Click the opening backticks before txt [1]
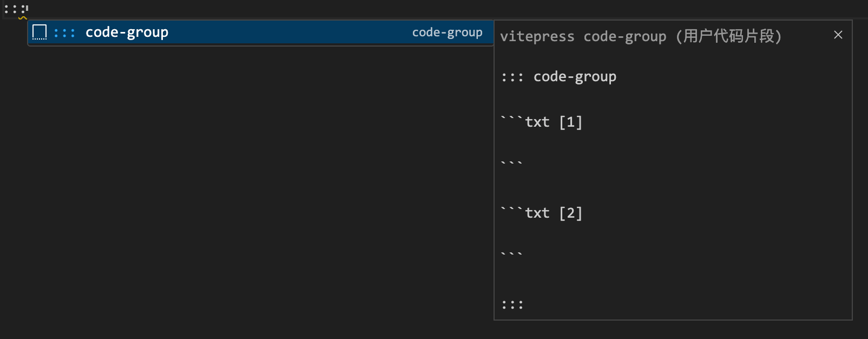The height and width of the screenshot is (339, 868). [512, 119]
